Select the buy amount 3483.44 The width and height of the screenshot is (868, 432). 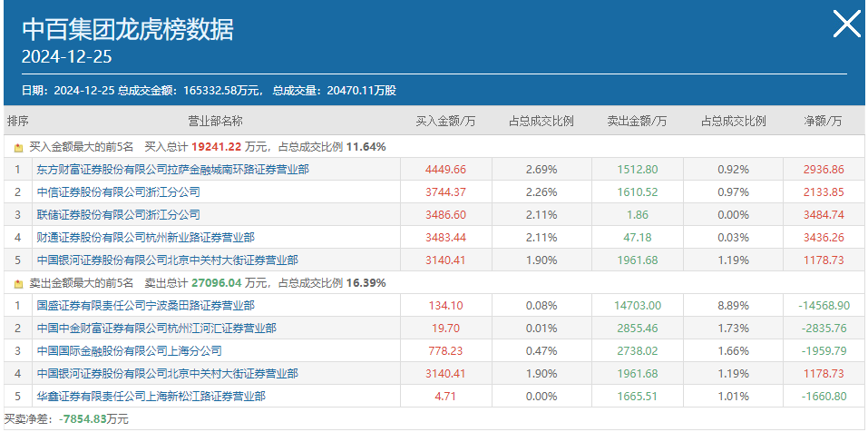pos(445,238)
